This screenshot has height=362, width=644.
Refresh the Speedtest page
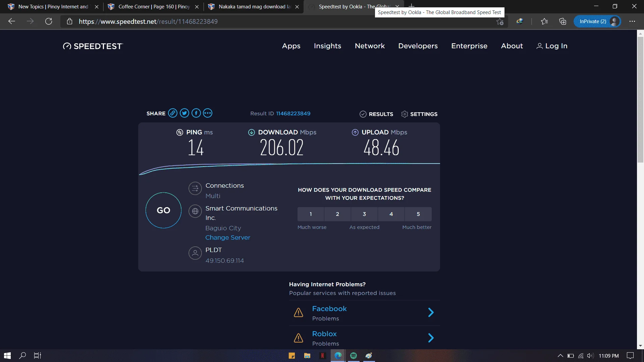click(49, 21)
